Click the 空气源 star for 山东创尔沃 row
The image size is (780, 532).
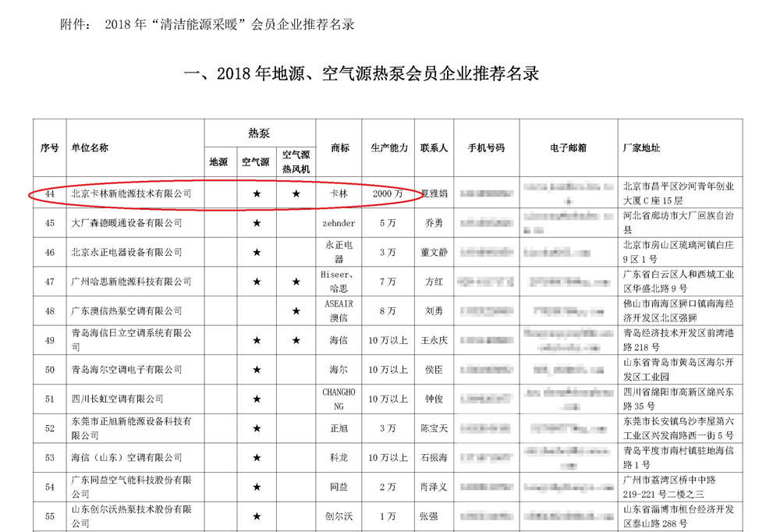click(257, 516)
